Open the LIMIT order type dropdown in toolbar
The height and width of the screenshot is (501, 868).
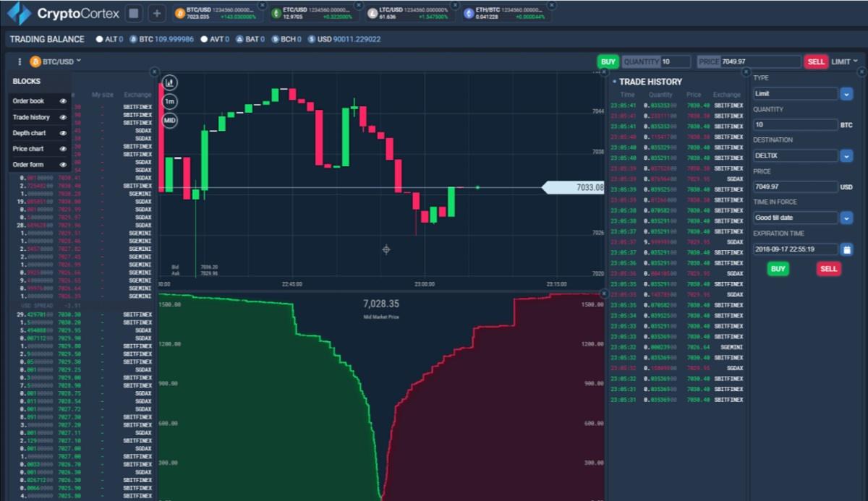click(846, 61)
